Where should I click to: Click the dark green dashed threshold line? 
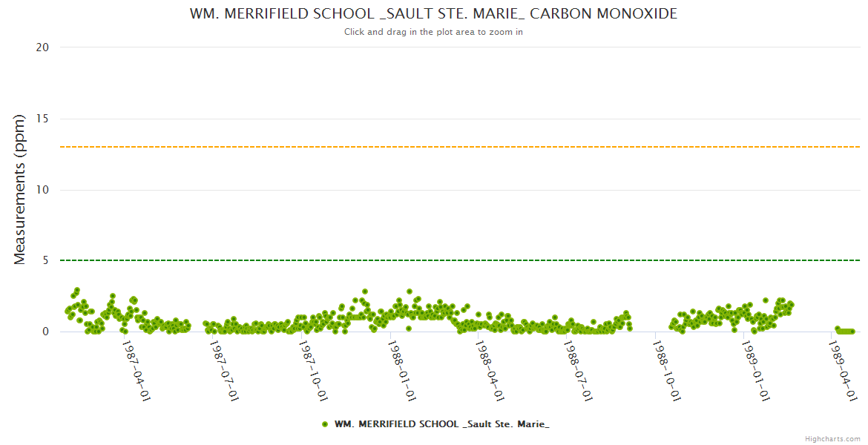(x=460, y=260)
